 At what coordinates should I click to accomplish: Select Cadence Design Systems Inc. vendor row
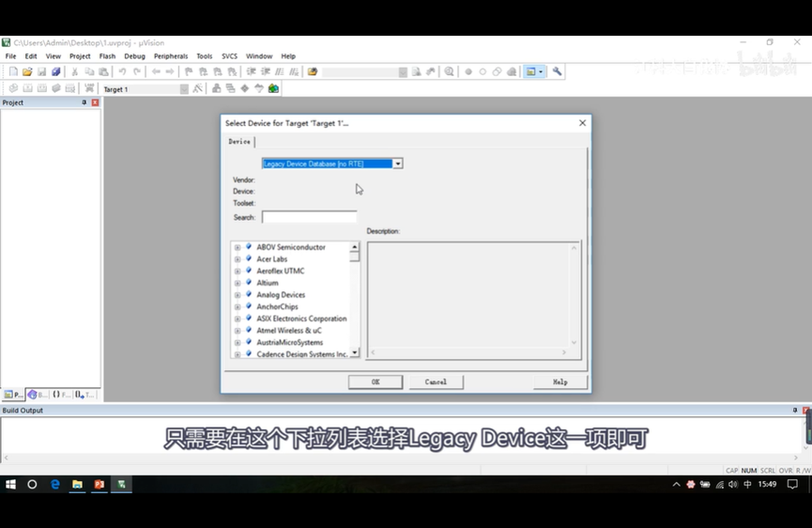point(302,354)
